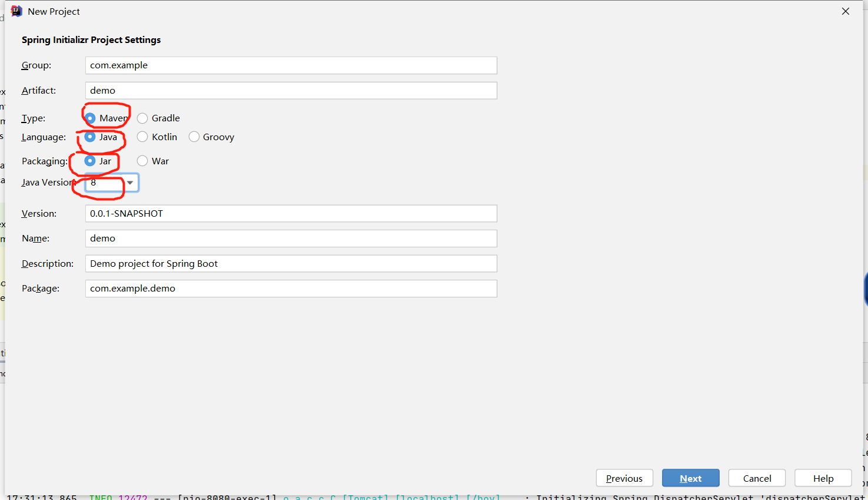
Task: Click the Spring Initializr Project Settings heading
Action: pyautogui.click(x=91, y=40)
